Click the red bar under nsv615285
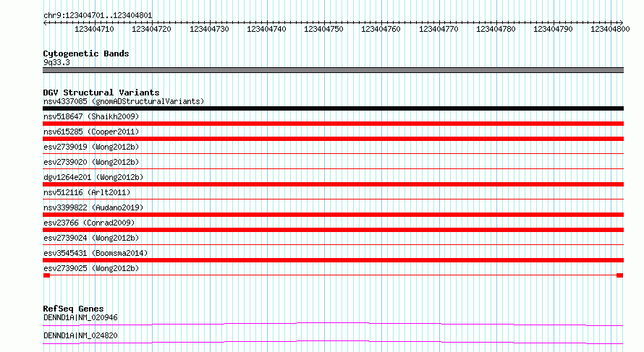This screenshot has width=644, height=352. point(333,139)
